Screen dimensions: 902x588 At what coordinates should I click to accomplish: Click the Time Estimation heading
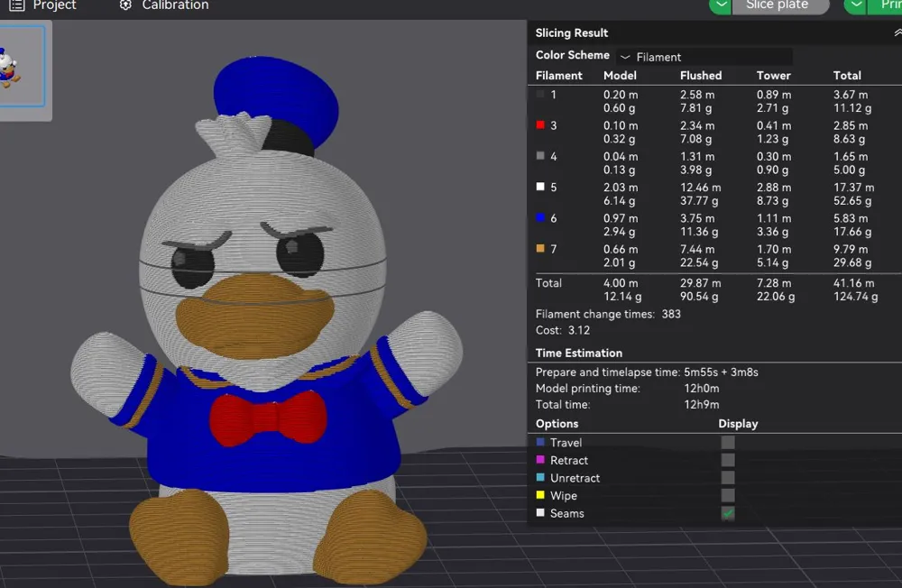click(x=579, y=353)
